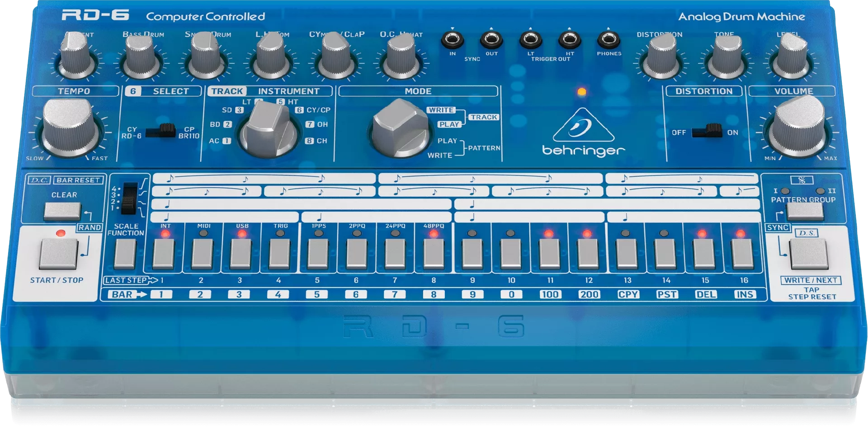
Task: Click the Bass Drum level knob
Action: [x=142, y=57]
